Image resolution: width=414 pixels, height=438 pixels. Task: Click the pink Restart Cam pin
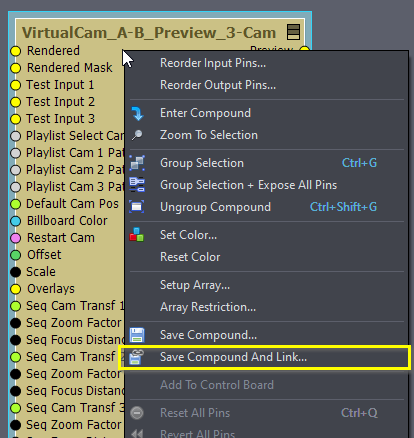[x=15, y=238]
